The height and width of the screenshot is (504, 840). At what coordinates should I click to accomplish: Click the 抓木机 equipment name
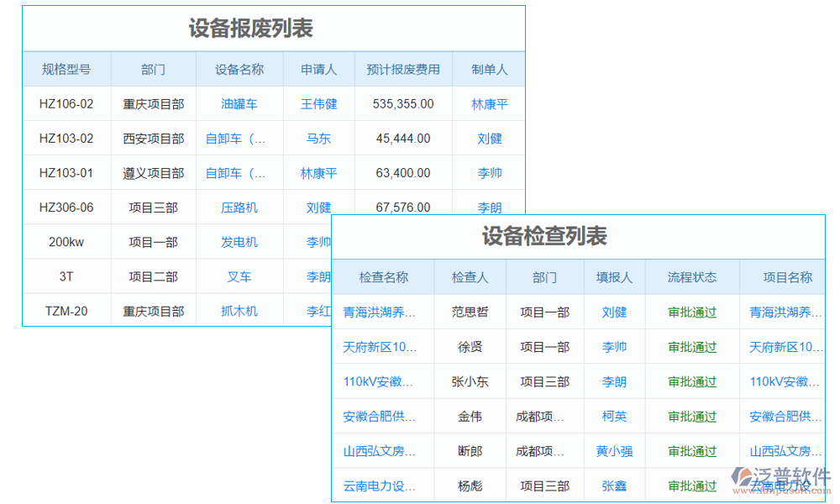[x=239, y=310]
